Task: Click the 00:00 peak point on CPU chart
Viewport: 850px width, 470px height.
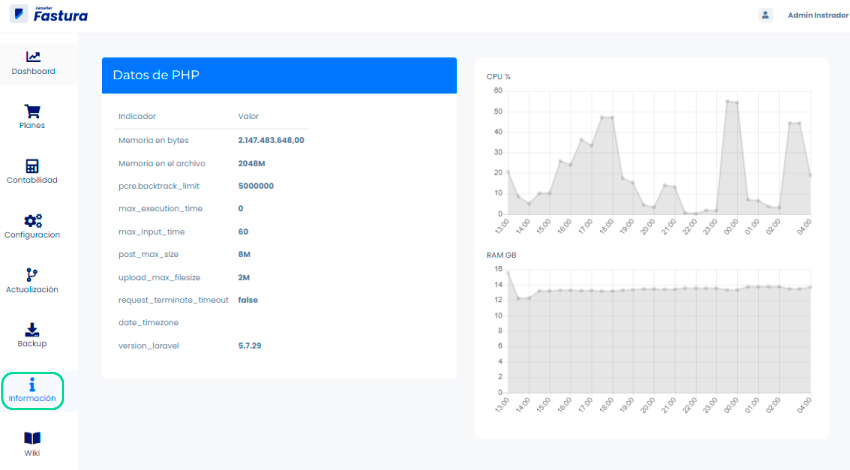Action: (x=727, y=101)
